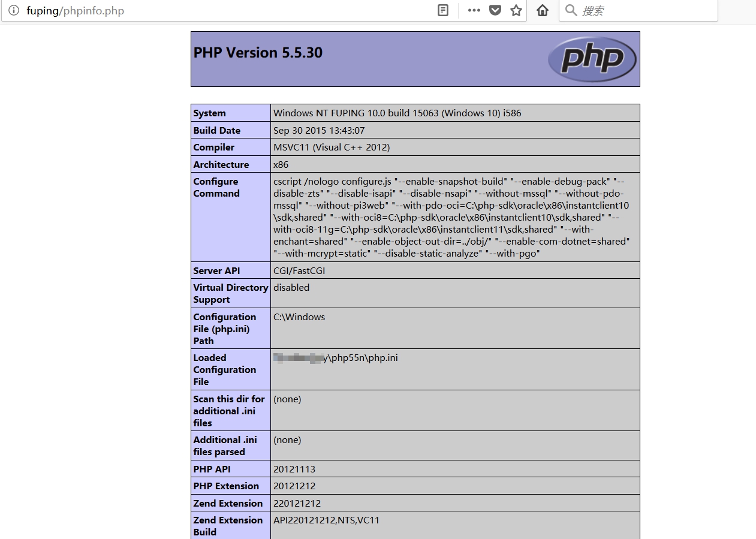Viewport: 756px width, 539px height.
Task: Toggle reader view icon
Action: coord(443,10)
